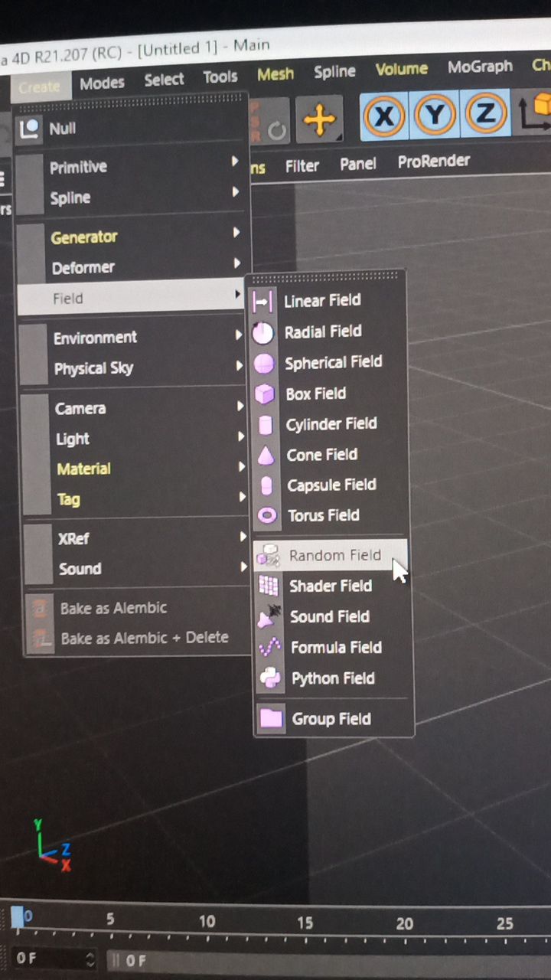Click the current frame input field
Image resolution: width=551 pixels, height=980 pixels.
55,959
